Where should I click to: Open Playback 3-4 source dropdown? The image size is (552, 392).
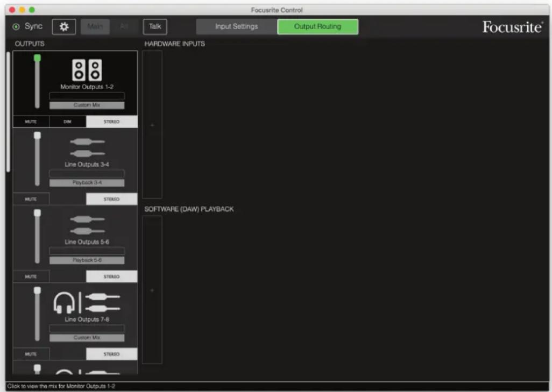point(87,183)
